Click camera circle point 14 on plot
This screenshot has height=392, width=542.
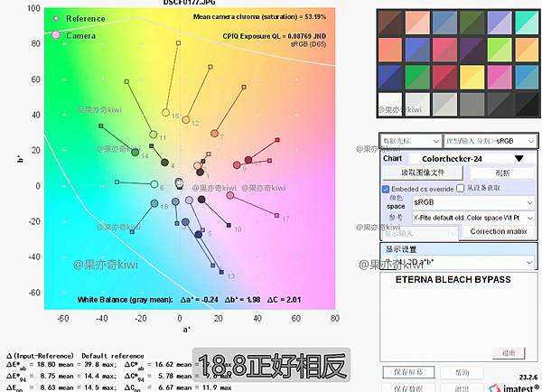pyautogui.click(x=135, y=152)
